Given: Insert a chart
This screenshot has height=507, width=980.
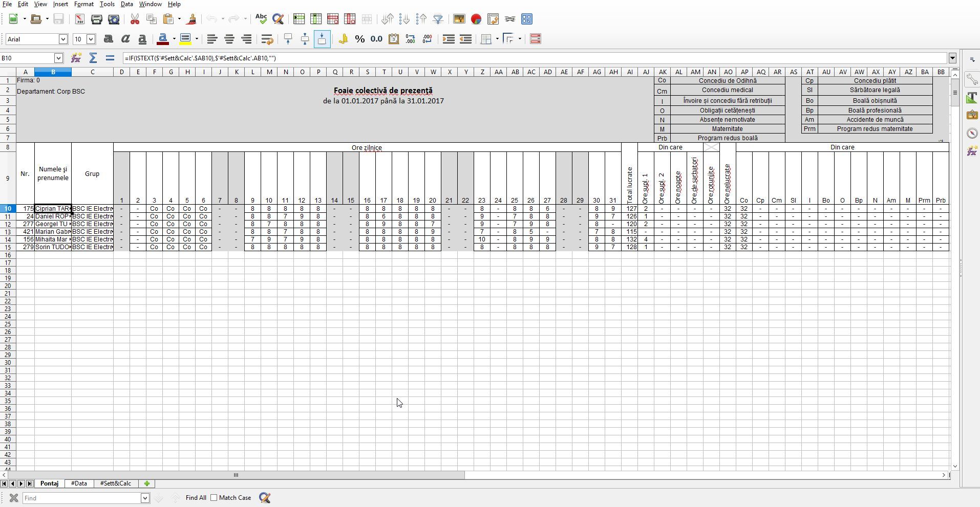Looking at the screenshot, I should [476, 19].
